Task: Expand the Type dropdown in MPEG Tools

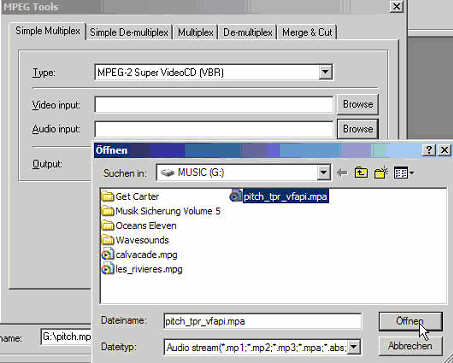Action: (x=325, y=72)
